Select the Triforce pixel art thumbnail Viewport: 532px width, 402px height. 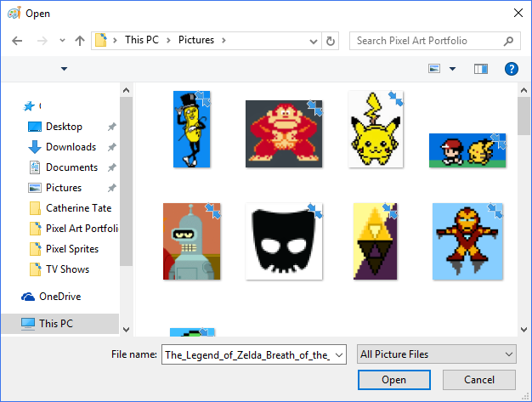pyautogui.click(x=376, y=241)
